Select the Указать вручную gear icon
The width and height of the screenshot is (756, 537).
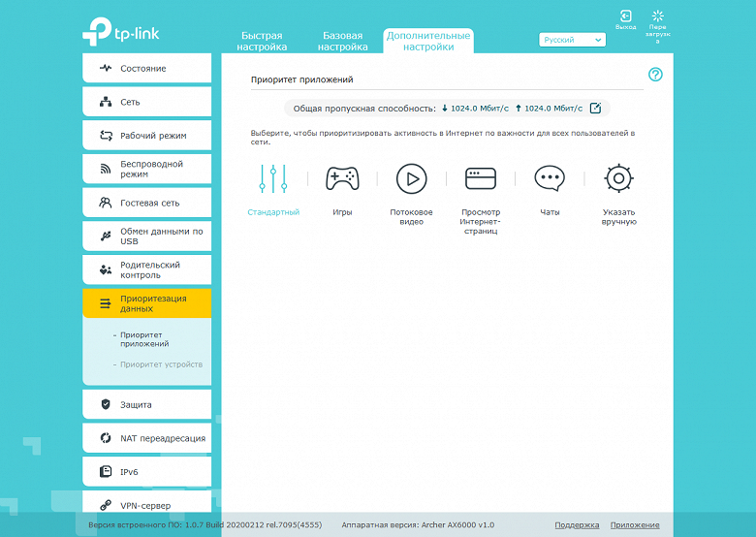[x=618, y=179]
